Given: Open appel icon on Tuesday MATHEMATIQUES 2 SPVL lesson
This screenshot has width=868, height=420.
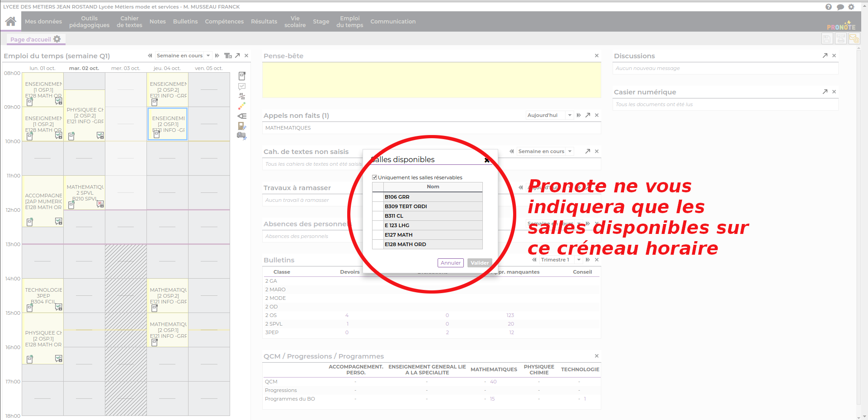Looking at the screenshot, I should point(100,204).
